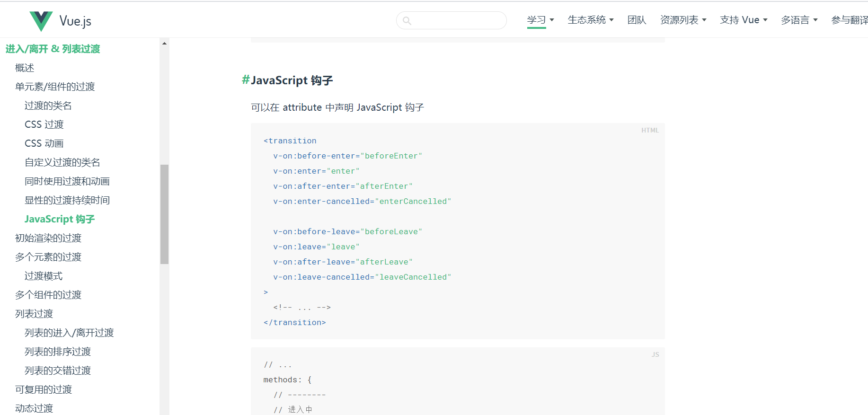This screenshot has width=868, height=415.
Task: Click the <transition opening tag line
Action: 290,141
